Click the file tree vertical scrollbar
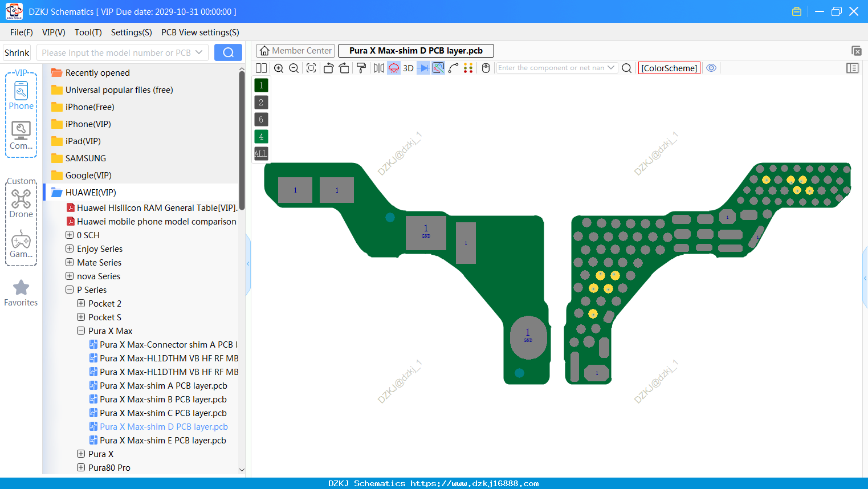 (242, 140)
